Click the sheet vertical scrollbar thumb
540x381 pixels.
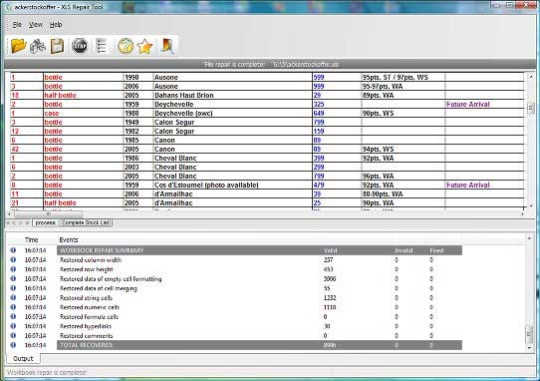point(531,108)
